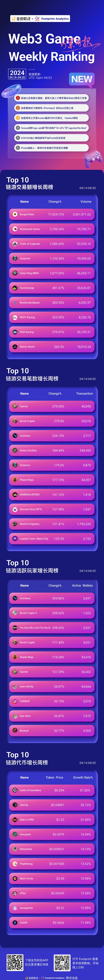The height and width of the screenshot is (980, 104).
Task: Click the HunterSwap game icon
Action: point(15,288)
